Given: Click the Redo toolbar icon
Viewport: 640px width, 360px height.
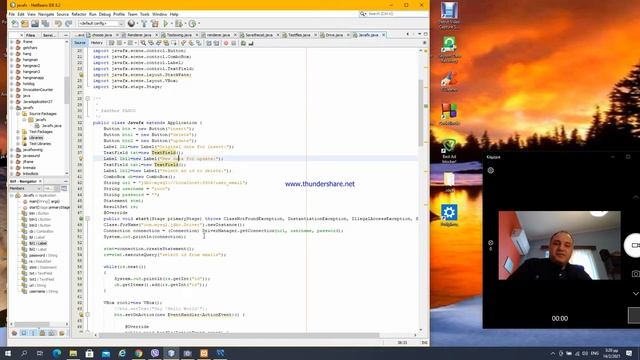Looking at the screenshot, I should pyautogui.click(x=68, y=24).
